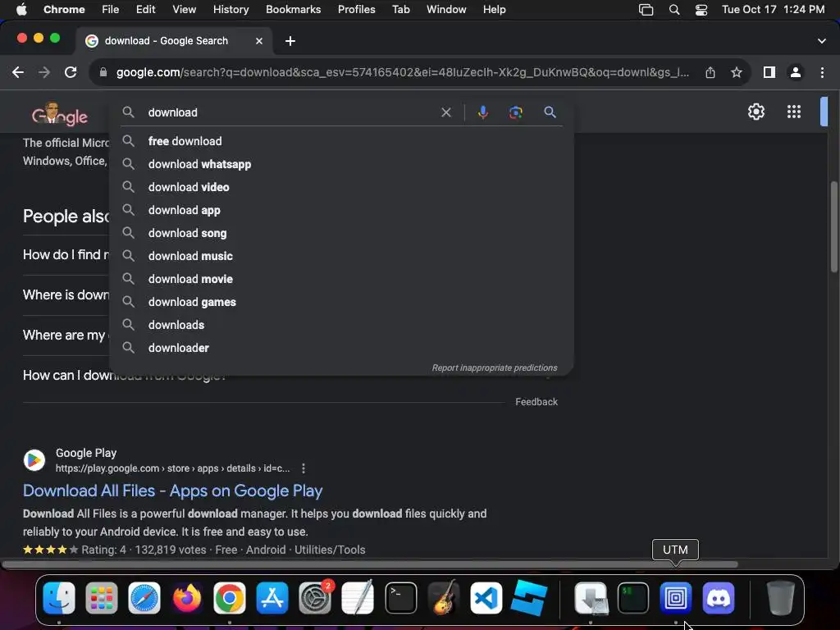Image resolution: width=840 pixels, height=630 pixels.
Task: Open the Window menu
Action: tap(446, 10)
